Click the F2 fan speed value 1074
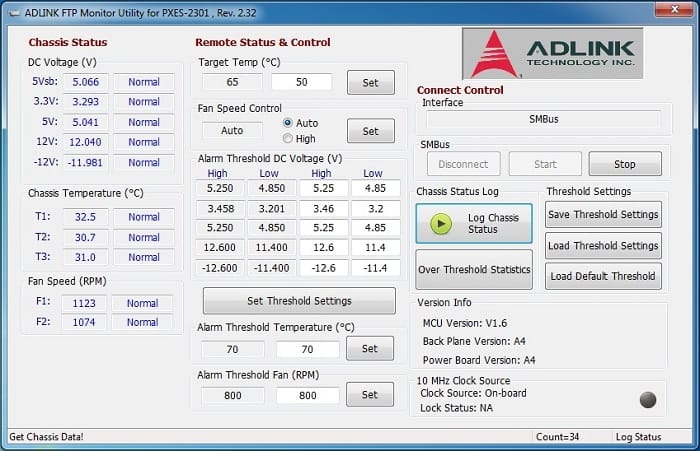 [84, 322]
